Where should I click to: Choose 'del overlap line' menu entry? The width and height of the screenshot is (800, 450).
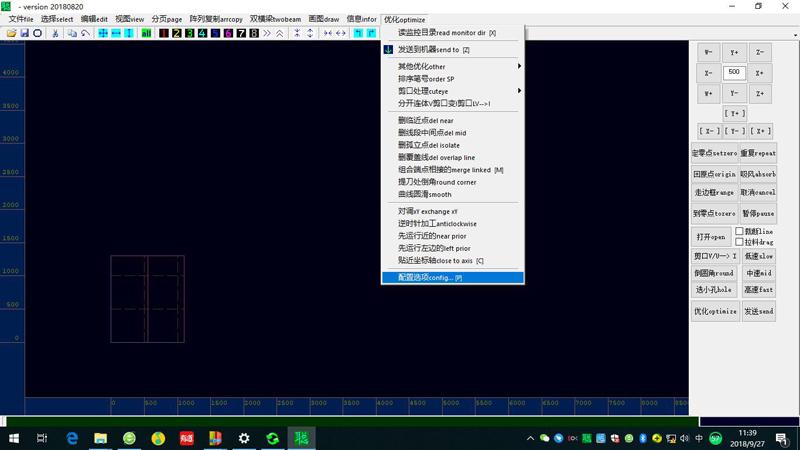(x=453, y=157)
